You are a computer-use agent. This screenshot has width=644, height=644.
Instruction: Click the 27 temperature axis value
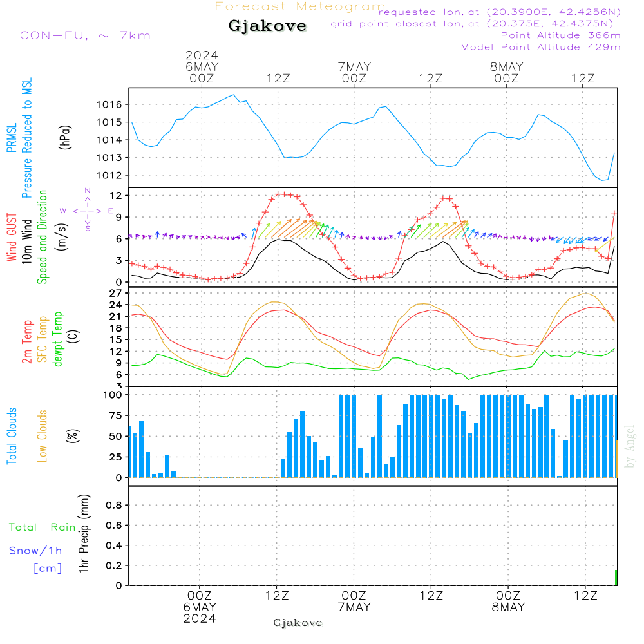(116, 293)
